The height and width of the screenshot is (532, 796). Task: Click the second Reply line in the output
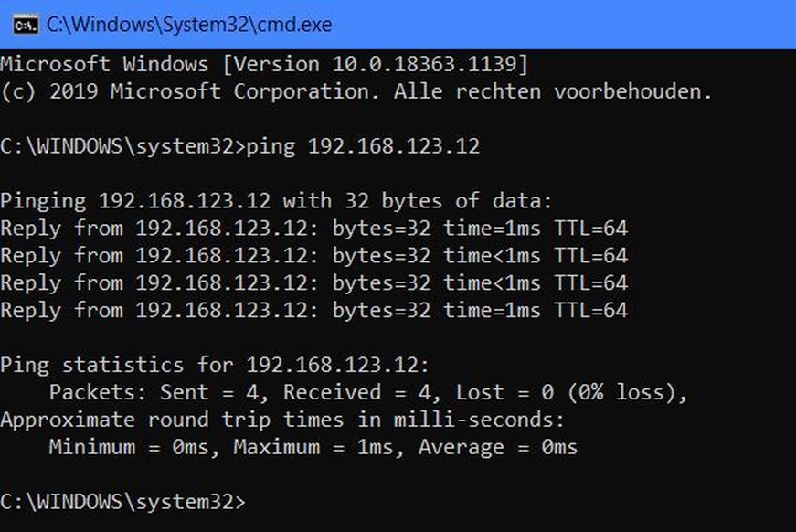point(313,256)
